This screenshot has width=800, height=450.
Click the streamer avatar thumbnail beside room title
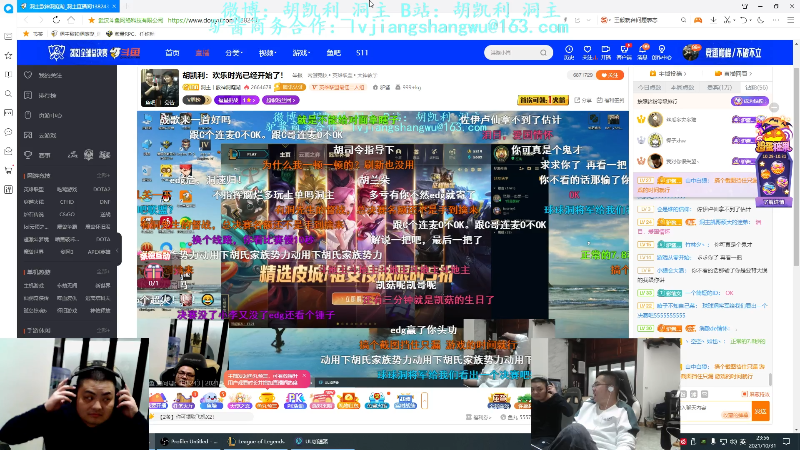[x=160, y=88]
